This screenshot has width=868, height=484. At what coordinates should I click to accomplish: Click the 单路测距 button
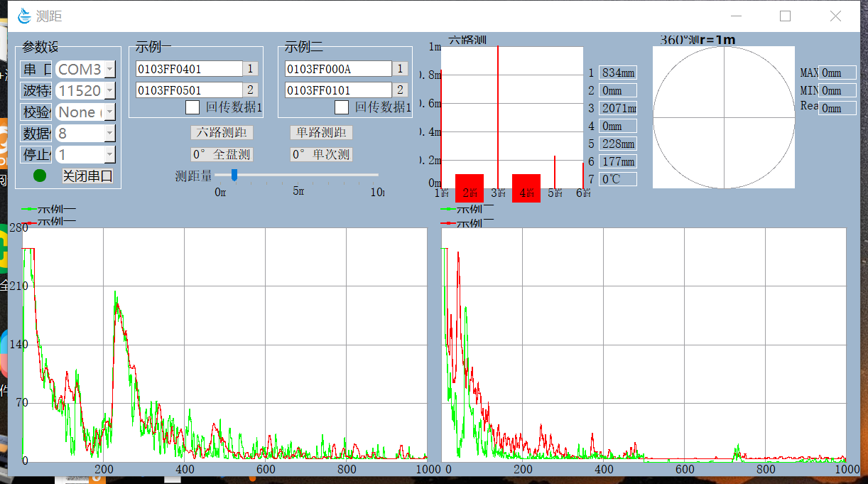[321, 133]
